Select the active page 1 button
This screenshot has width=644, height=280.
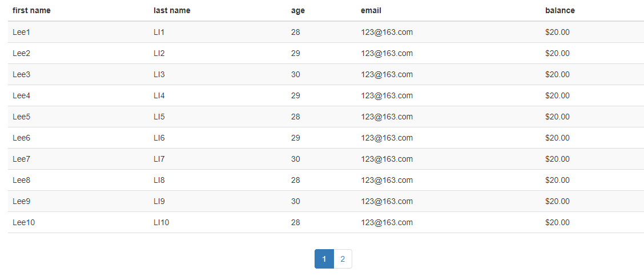[x=324, y=259]
